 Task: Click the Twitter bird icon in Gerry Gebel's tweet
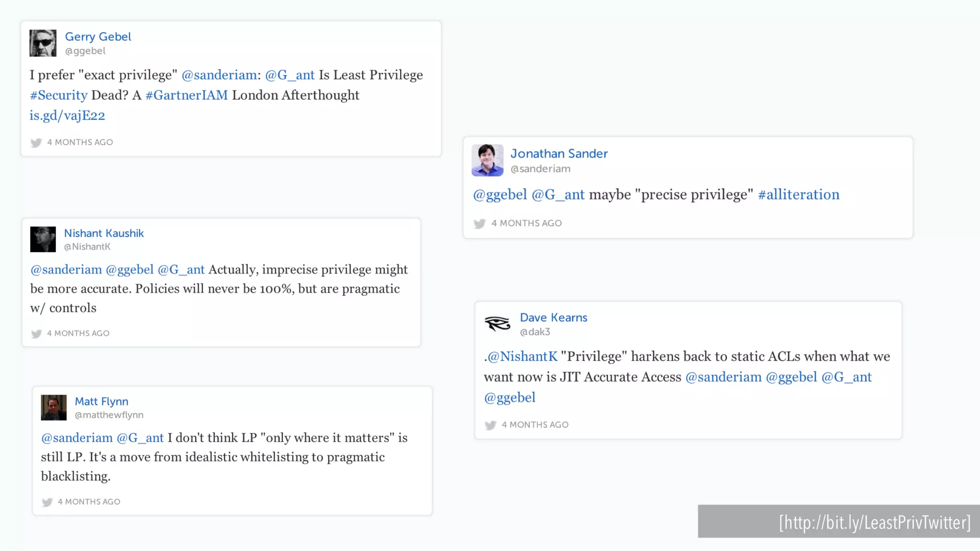pos(36,143)
